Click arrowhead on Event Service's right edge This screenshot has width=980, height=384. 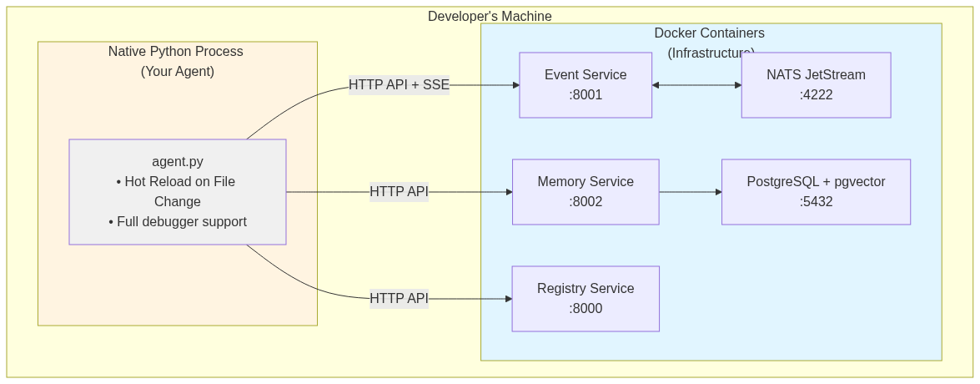656,85
